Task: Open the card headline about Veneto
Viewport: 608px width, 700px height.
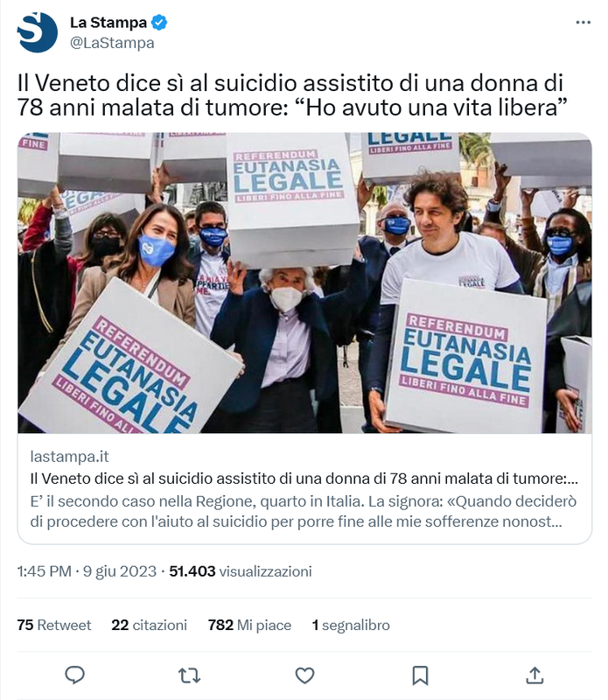Action: pyautogui.click(x=304, y=479)
